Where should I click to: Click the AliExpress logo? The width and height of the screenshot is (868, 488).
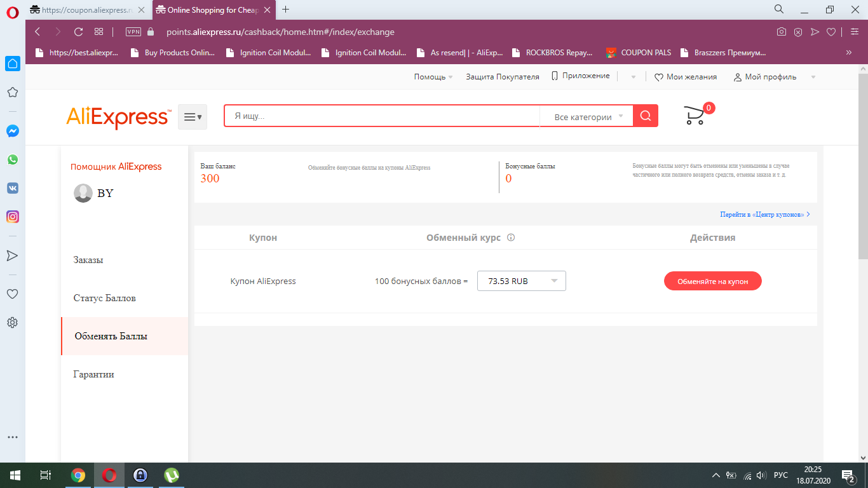118,117
